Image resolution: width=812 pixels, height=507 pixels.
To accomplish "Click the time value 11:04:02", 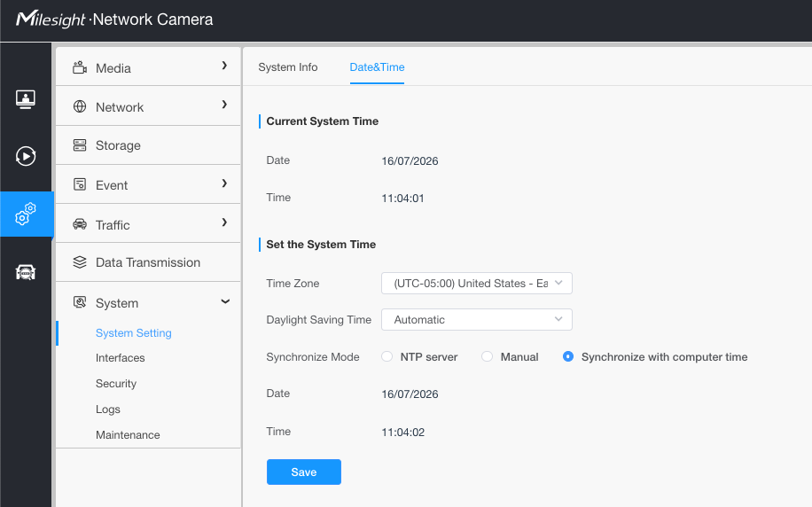I will (x=402, y=433).
